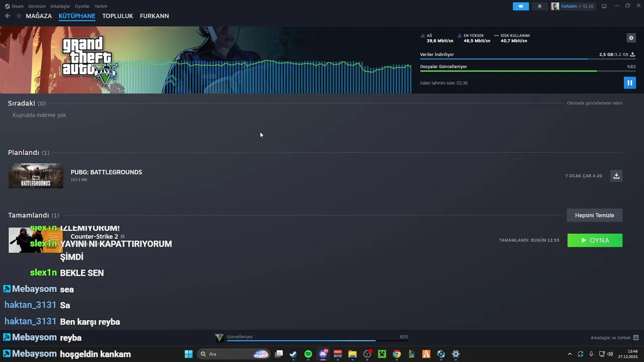Click EN YÜKSEK 46,5 Mbit/sn reading
Viewport: 644px width, 362px height.
coord(473,38)
